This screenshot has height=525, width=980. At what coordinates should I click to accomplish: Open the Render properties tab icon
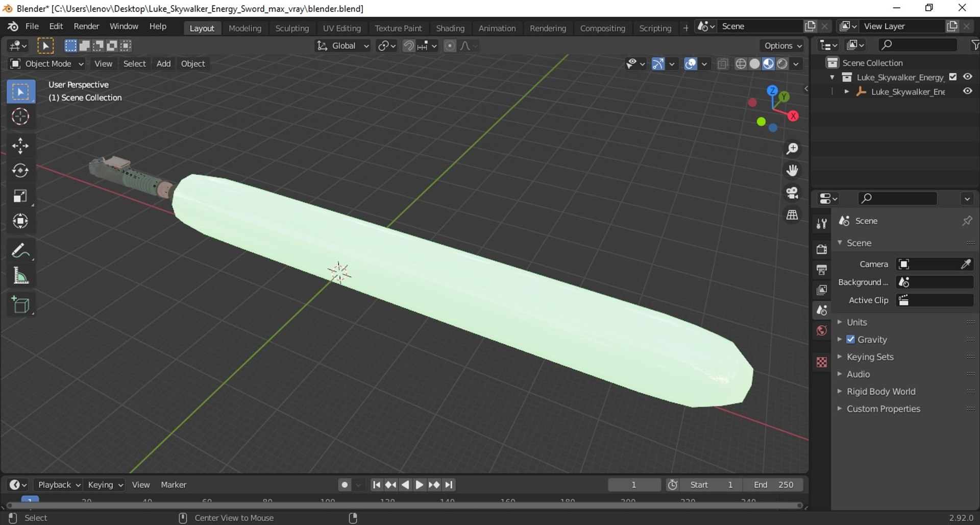(821, 249)
